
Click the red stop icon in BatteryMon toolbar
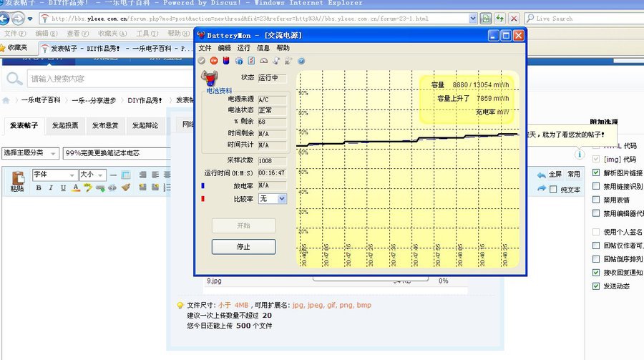[x=214, y=61]
